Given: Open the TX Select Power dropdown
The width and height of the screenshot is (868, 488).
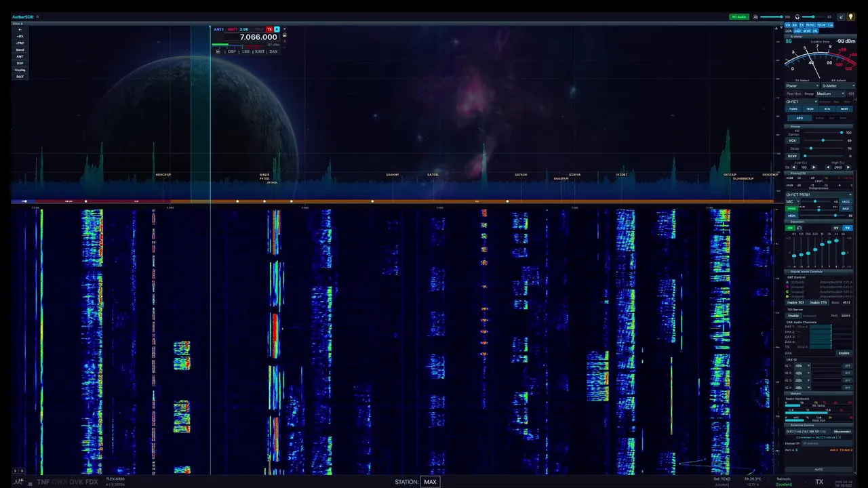Looking at the screenshot, I should pos(802,86).
